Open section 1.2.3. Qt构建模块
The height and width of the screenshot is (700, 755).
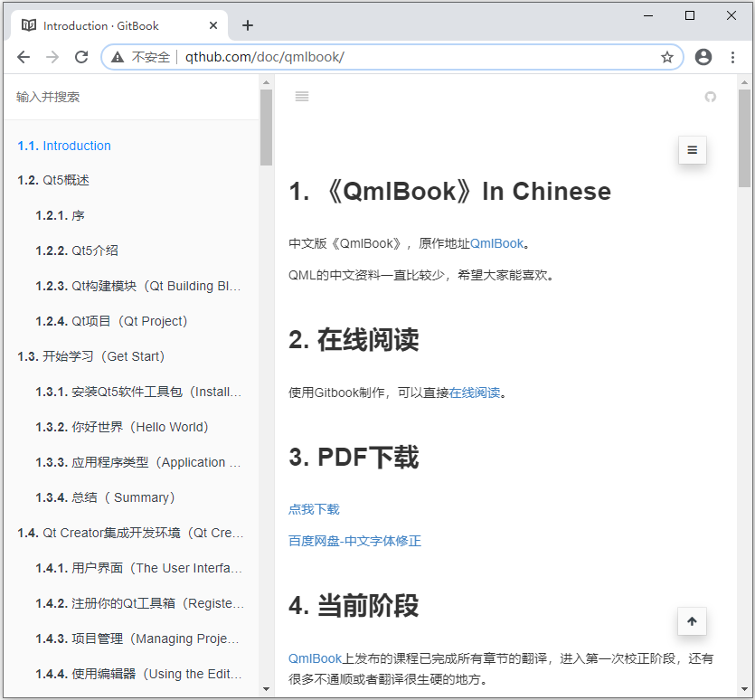tap(138, 286)
